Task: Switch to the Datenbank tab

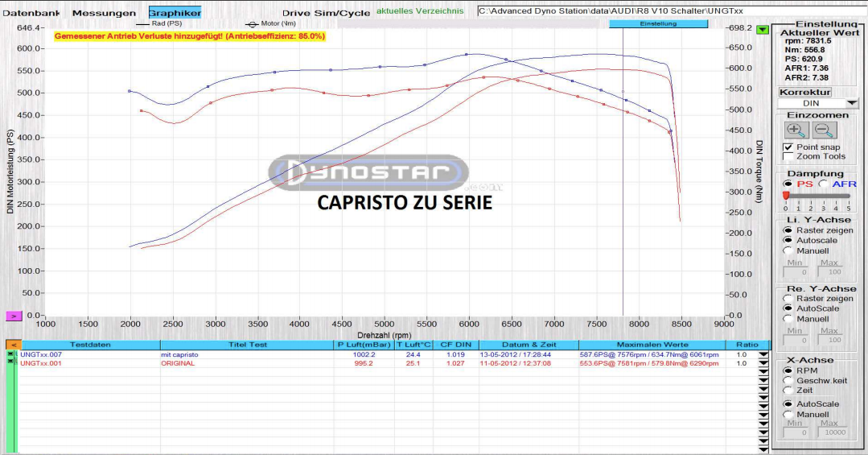Action: tap(31, 13)
